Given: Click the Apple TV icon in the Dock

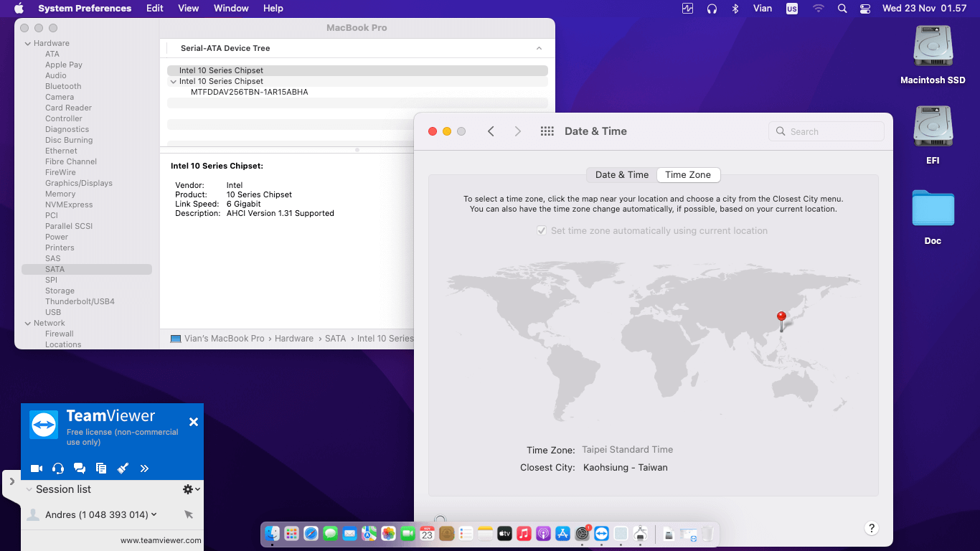Looking at the screenshot, I should point(504,533).
